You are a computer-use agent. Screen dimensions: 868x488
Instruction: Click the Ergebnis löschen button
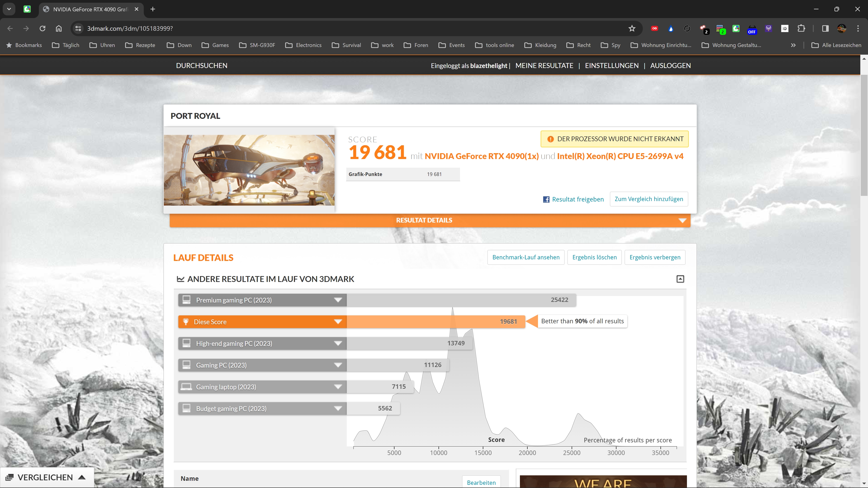594,257
